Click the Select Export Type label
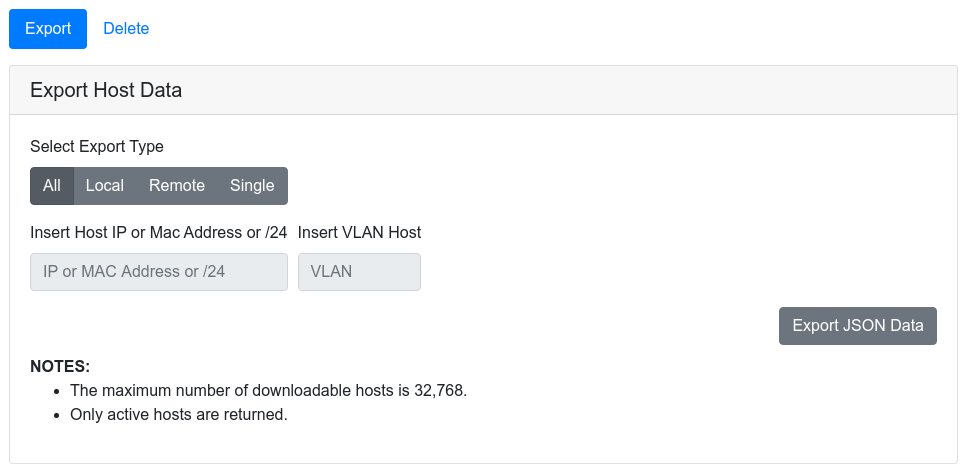 (97, 147)
